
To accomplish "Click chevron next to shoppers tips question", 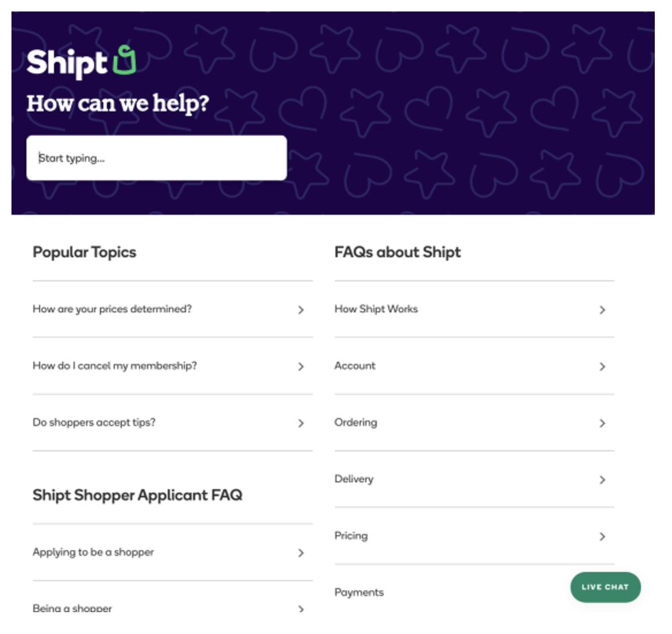I will click(300, 423).
